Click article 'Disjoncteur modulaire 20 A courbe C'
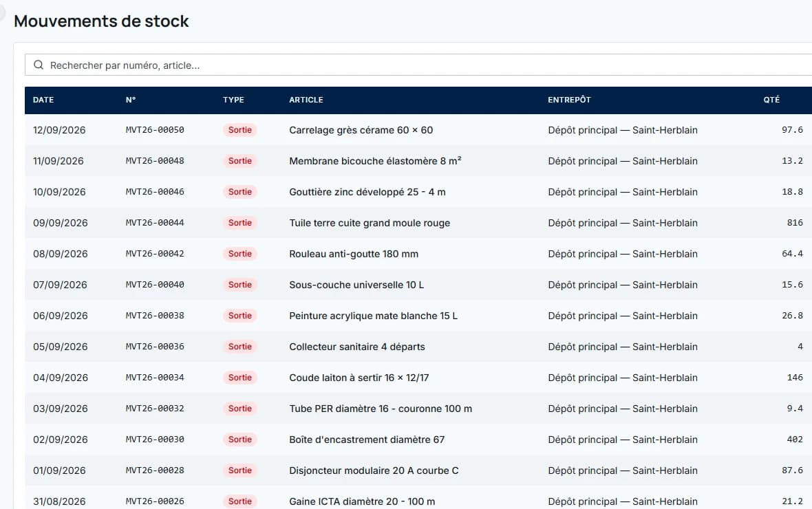812x509 pixels. (x=374, y=470)
